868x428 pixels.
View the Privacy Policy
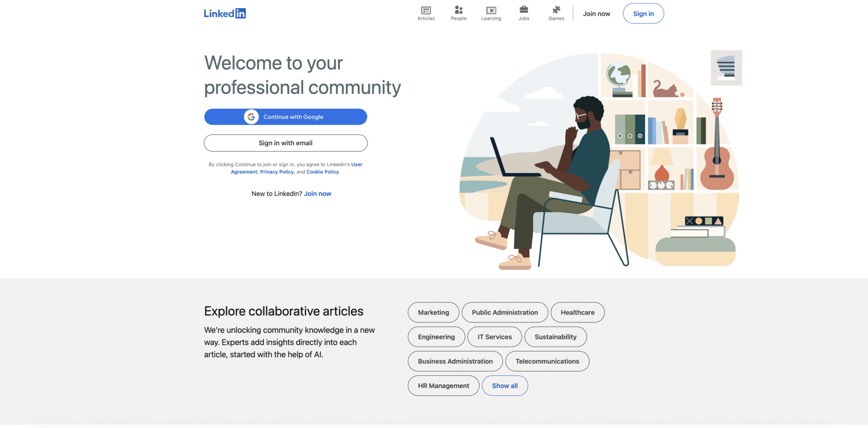pyautogui.click(x=277, y=171)
